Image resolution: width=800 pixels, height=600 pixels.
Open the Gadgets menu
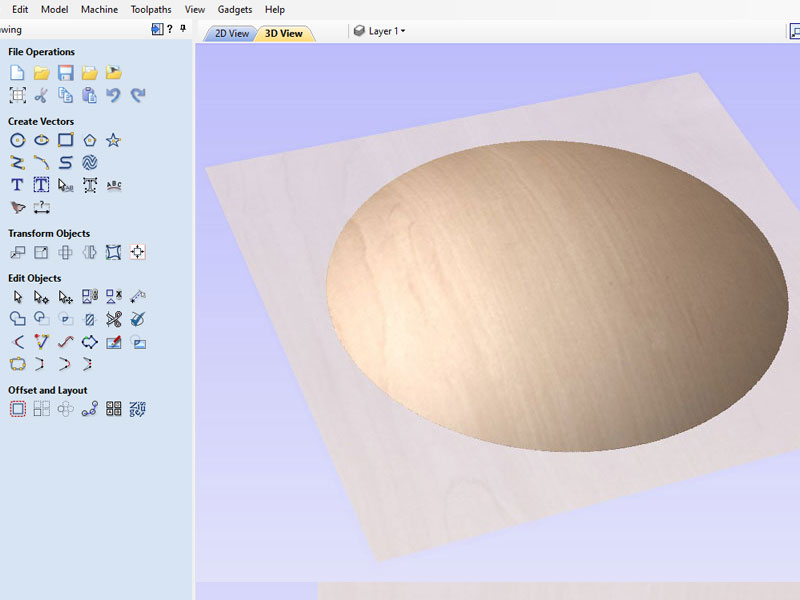[234, 9]
